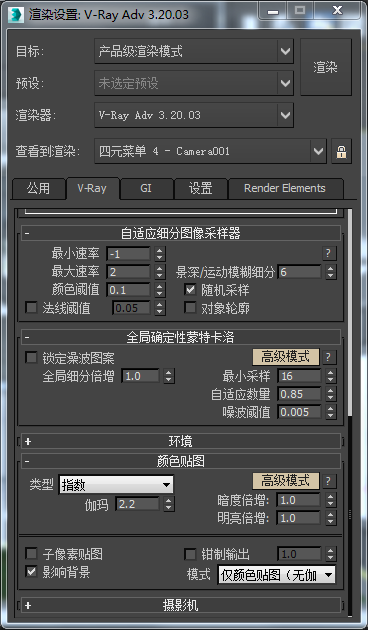Click 高级模式 button in 全局确定性蒙特卡洛
This screenshot has width=368, height=630.
[x=286, y=356]
